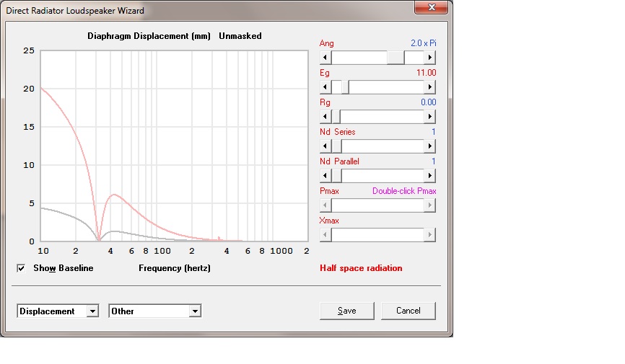
Task: Click the 2.0 x Pi Ang value
Action: click(x=424, y=43)
